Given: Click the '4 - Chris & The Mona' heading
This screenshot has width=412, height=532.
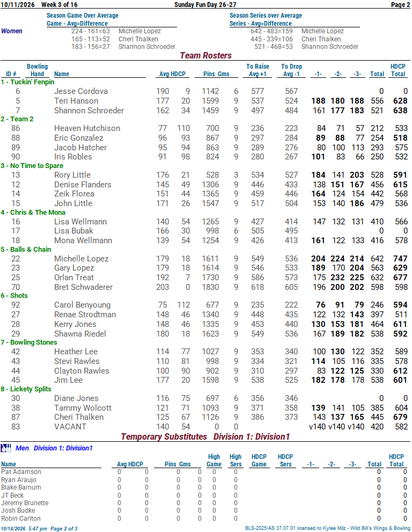Looking at the screenshot, I should coord(33,213).
